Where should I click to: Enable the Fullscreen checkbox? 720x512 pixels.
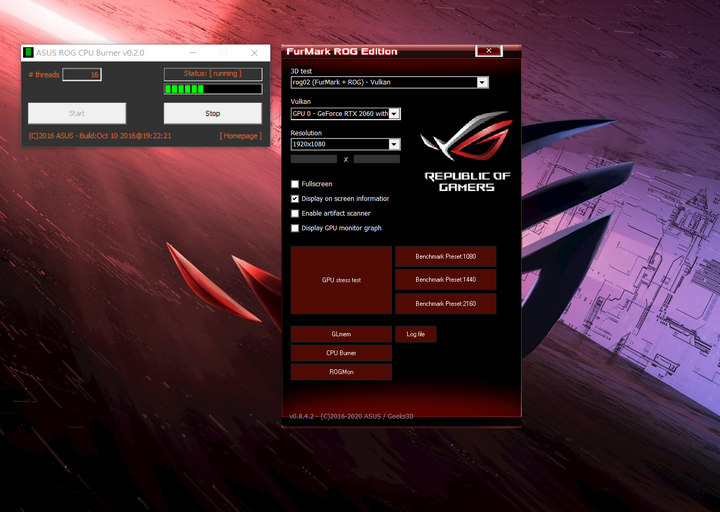point(295,184)
